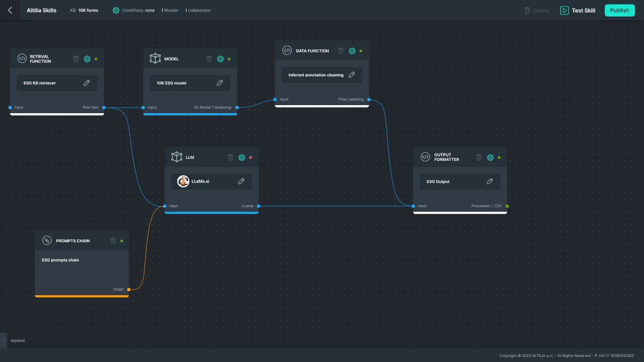Image resolution: width=644 pixels, height=362 pixels.
Task: Click the Data Function input port
Action: point(275,100)
